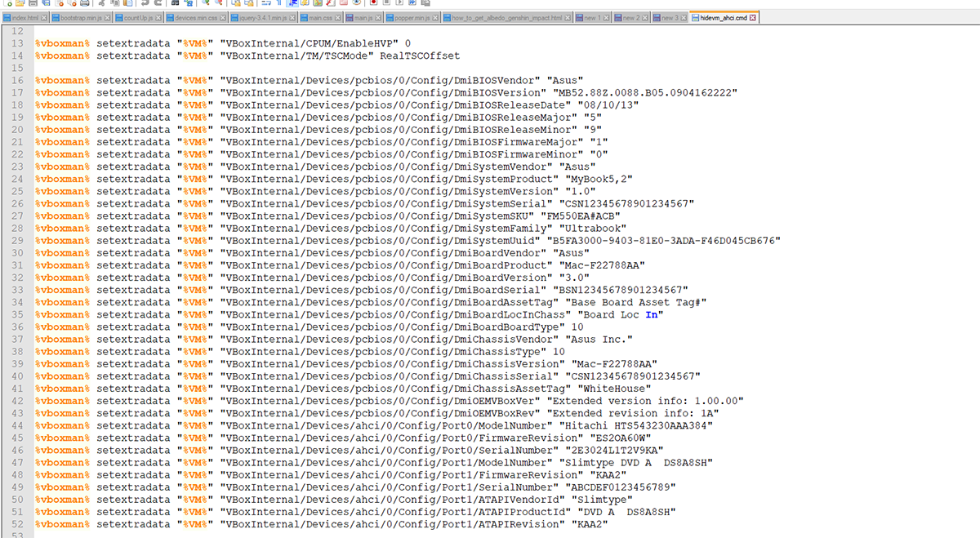The height and width of the screenshot is (538, 980).
Task: Click the DmiChassisType path on line 38
Action: click(383, 351)
